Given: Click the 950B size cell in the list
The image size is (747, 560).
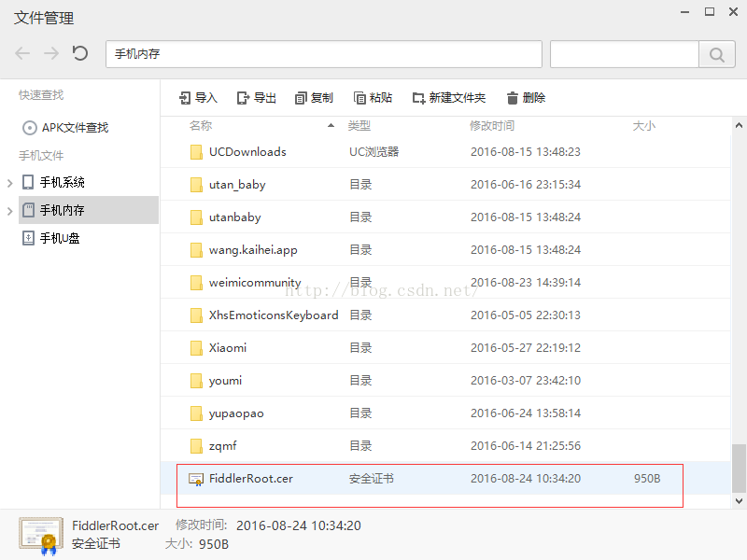Looking at the screenshot, I should 647,479.
